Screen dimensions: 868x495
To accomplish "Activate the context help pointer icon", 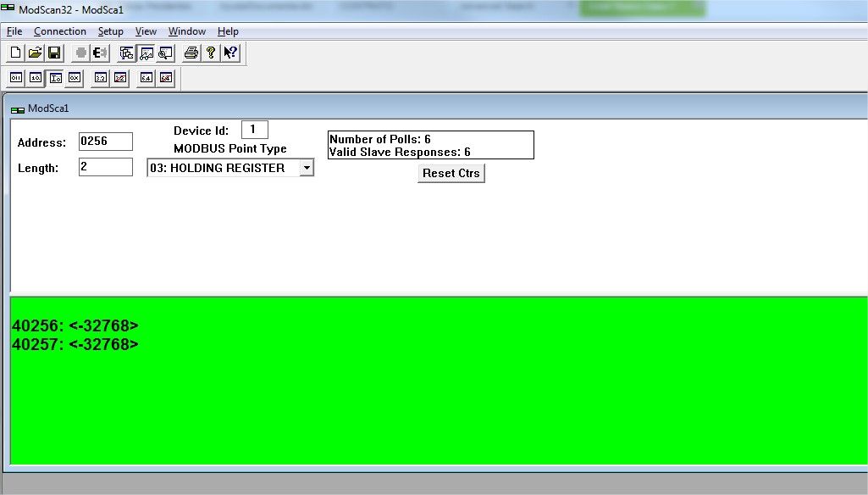I will point(230,53).
